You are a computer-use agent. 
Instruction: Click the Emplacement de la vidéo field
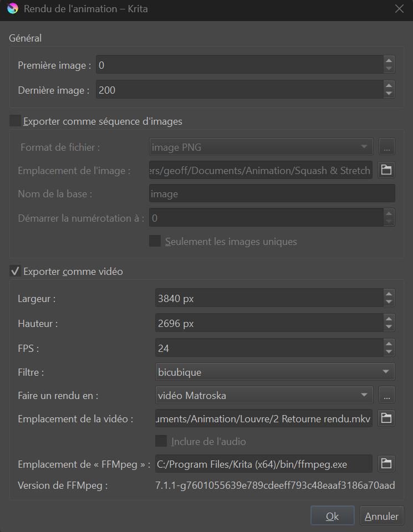[263, 418]
